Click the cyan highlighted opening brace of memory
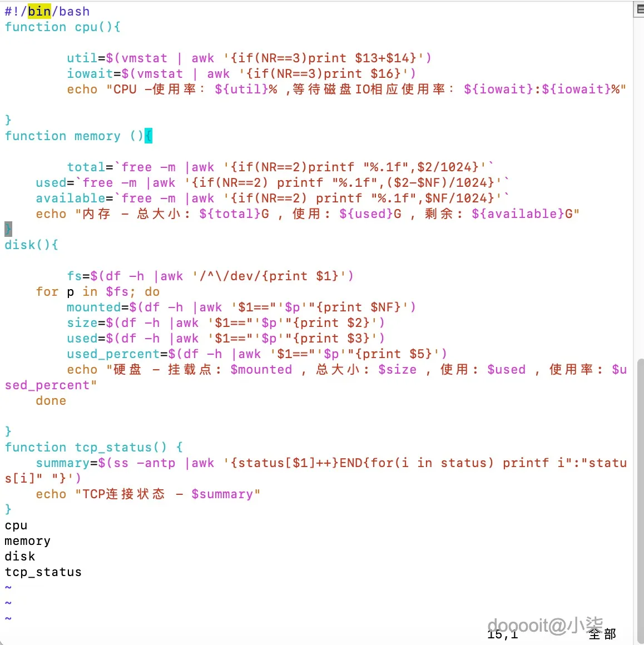The width and height of the screenshot is (644, 645). (148, 136)
